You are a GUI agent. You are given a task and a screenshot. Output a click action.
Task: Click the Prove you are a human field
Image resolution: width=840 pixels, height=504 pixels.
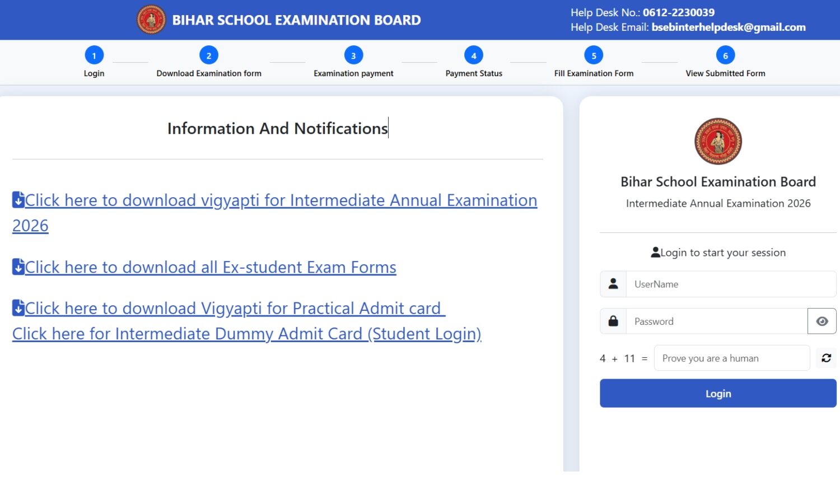[731, 358]
